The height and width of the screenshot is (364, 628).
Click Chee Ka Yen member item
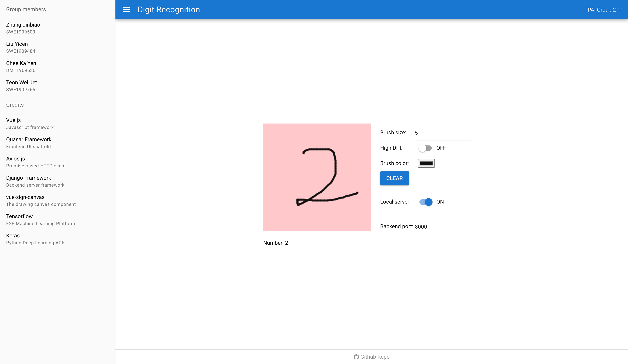21,66
